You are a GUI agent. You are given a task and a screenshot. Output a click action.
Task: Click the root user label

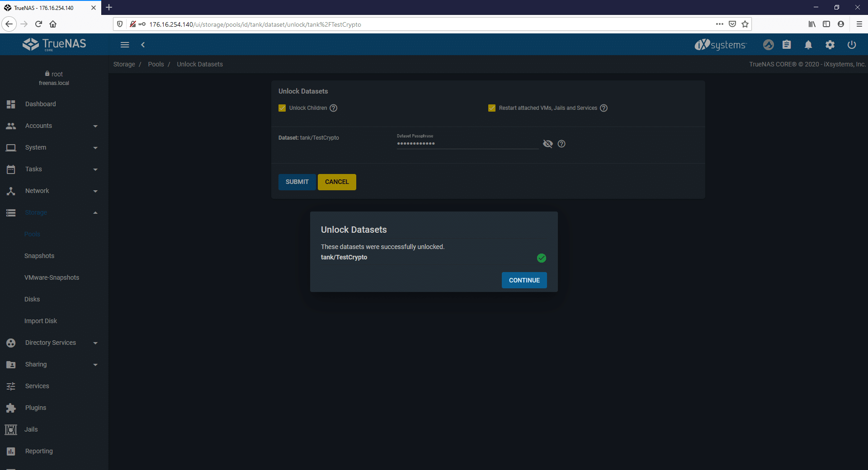[57, 74]
